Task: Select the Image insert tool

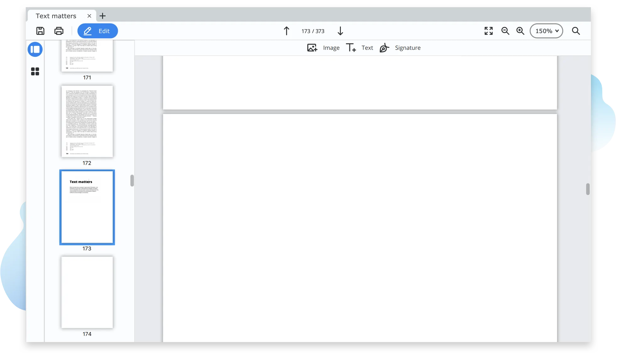Action: (323, 48)
